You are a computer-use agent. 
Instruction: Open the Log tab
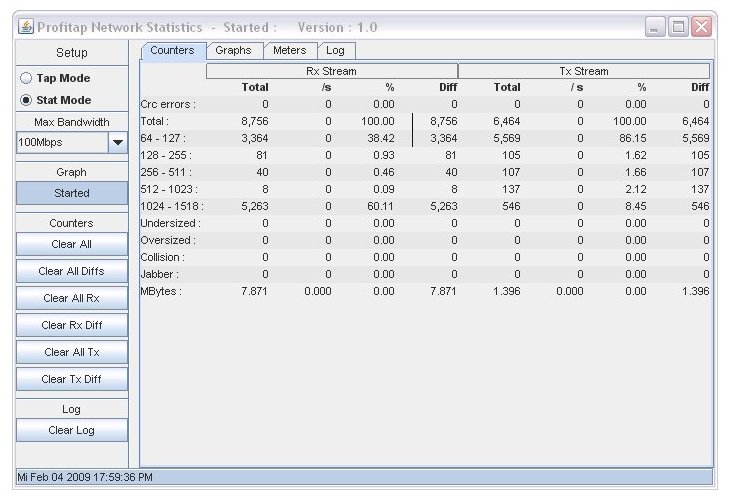point(336,50)
